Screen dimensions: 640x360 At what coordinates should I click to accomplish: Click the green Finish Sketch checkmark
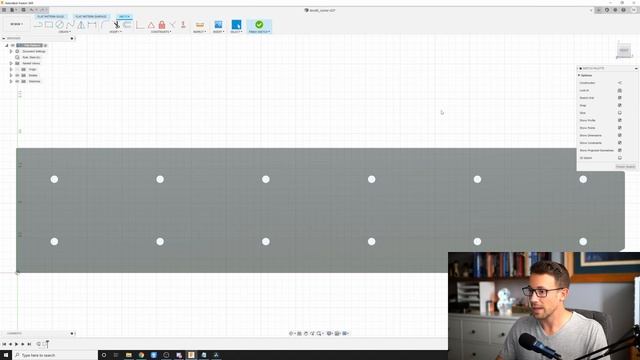pos(259,24)
